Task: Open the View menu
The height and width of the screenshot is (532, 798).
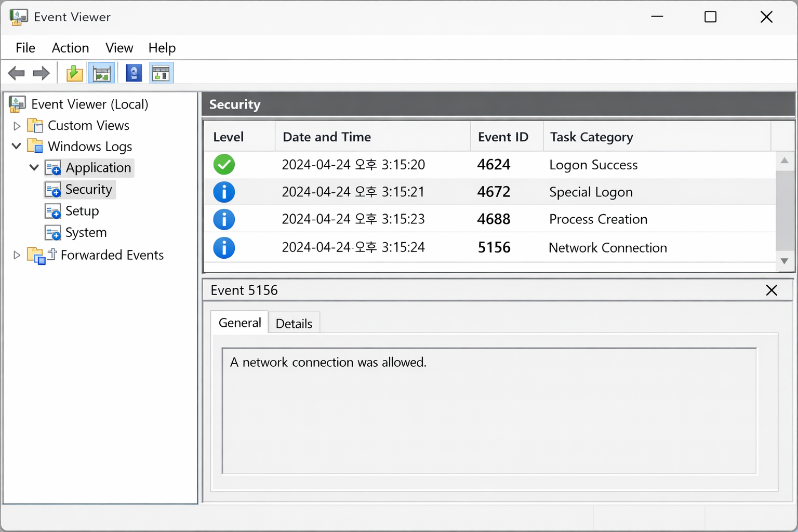Action: point(119,48)
